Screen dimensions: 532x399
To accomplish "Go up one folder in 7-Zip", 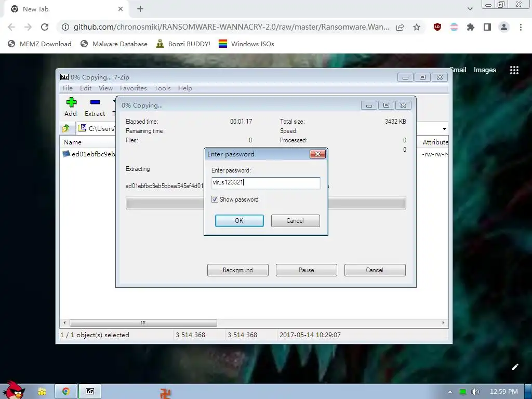I will pos(66,128).
